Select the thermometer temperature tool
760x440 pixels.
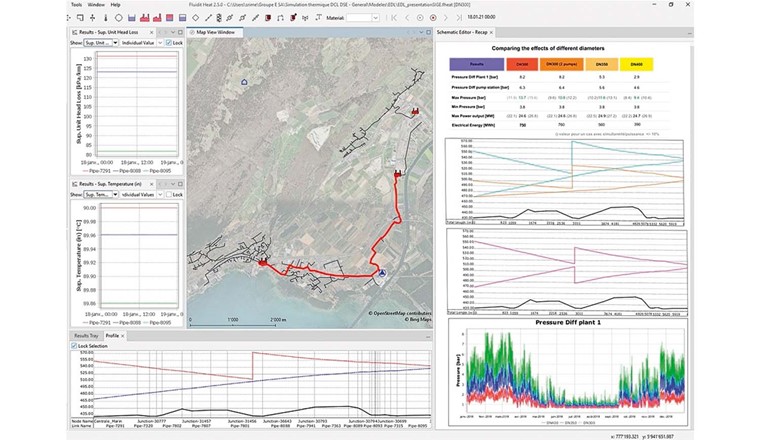click(x=105, y=18)
